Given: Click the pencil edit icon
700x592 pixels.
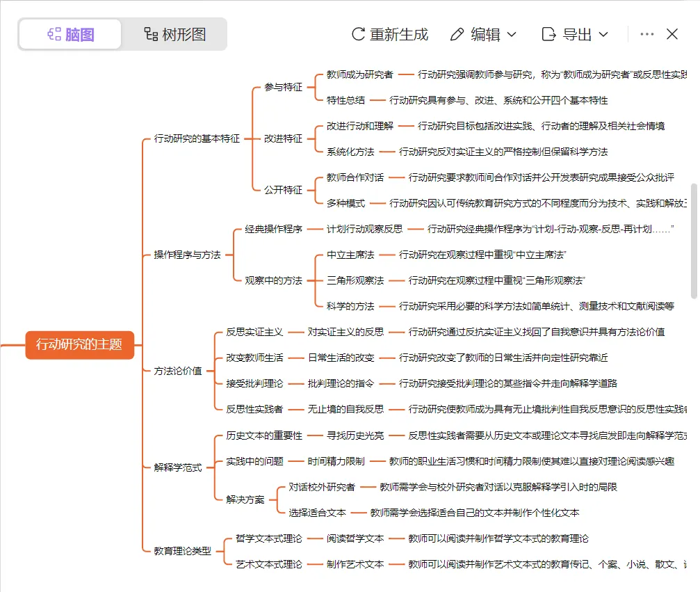Looking at the screenshot, I should click(x=457, y=34).
